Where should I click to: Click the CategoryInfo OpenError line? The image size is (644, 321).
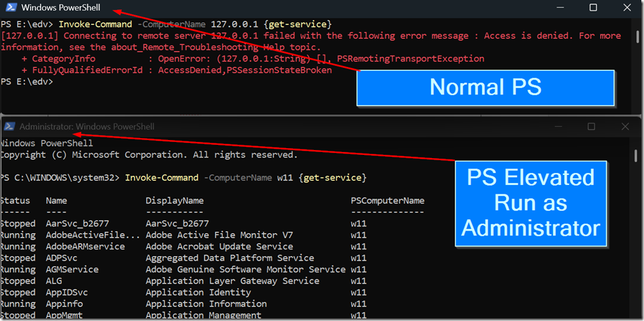[x=252, y=59]
